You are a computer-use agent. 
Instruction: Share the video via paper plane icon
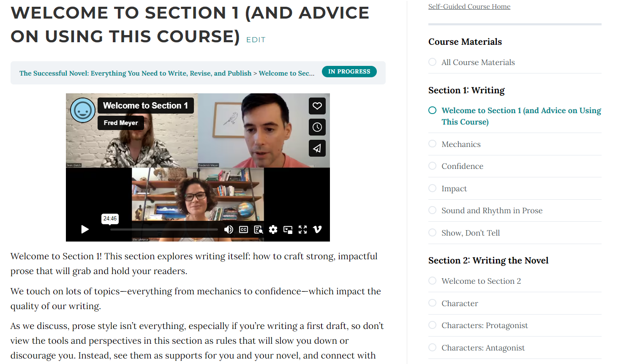click(x=317, y=148)
